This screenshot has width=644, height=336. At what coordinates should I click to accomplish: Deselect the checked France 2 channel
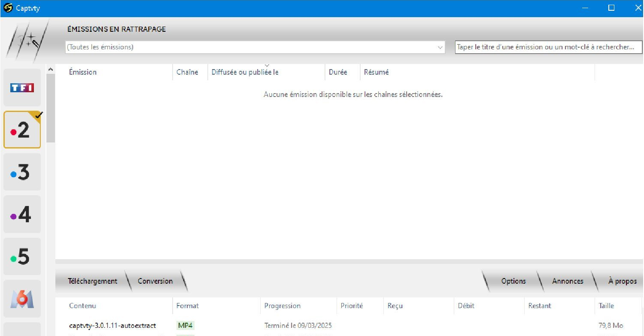[22, 130]
